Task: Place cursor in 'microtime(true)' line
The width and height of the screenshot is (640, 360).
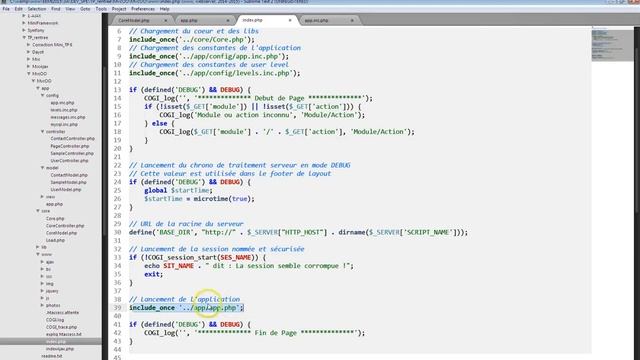Action: tap(199, 199)
